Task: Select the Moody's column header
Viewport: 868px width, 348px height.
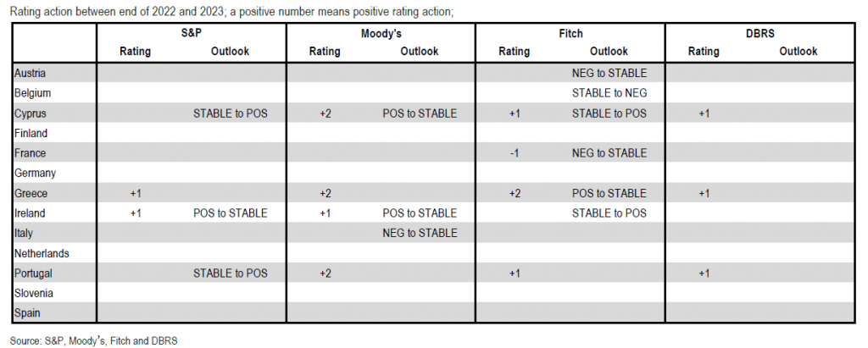Action: [381, 34]
